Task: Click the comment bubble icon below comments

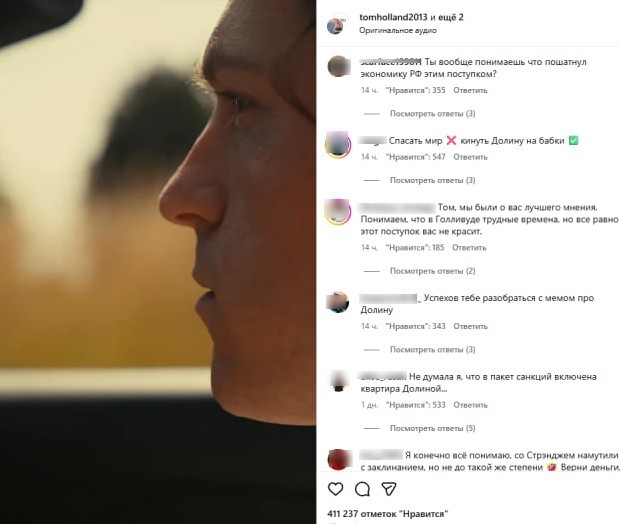Action: click(x=362, y=489)
